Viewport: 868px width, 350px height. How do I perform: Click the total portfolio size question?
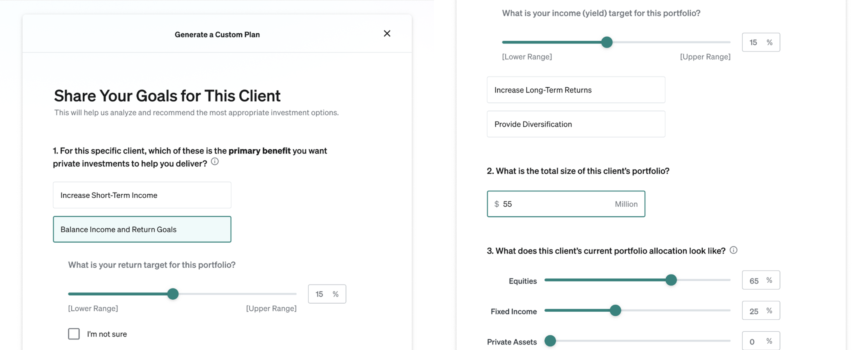[x=578, y=171]
